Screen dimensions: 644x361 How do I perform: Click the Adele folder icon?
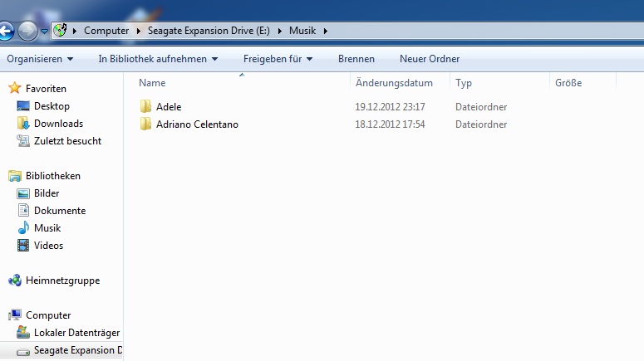pos(145,107)
